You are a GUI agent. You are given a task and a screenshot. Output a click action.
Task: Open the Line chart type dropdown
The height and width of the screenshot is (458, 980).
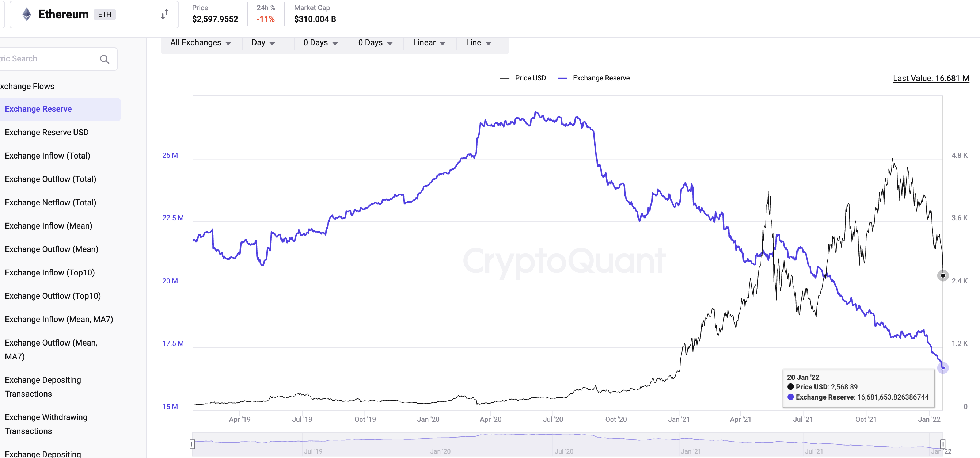point(479,43)
